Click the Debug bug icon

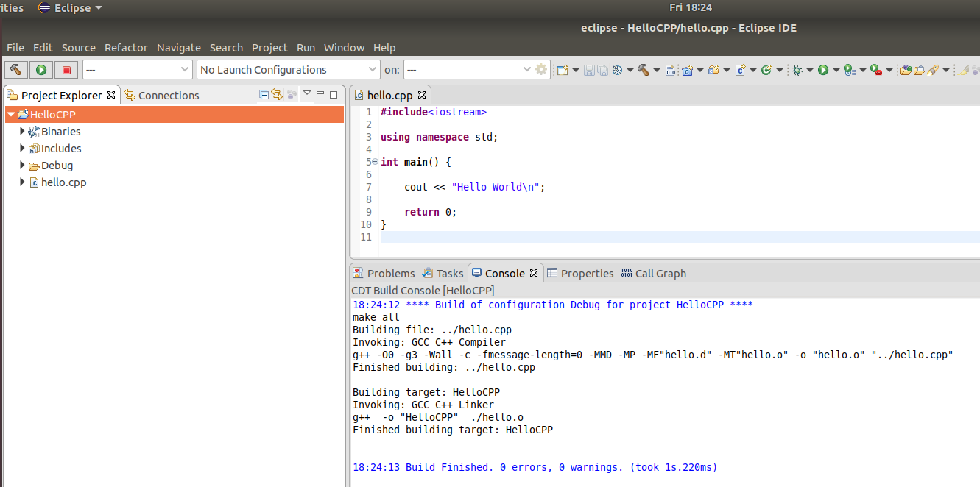(x=797, y=70)
